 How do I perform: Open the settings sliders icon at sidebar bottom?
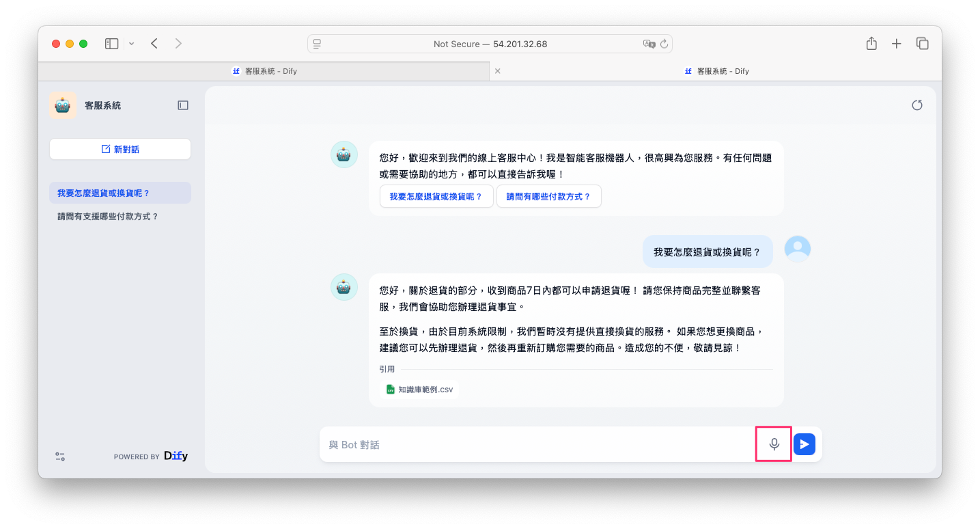pyautogui.click(x=60, y=457)
